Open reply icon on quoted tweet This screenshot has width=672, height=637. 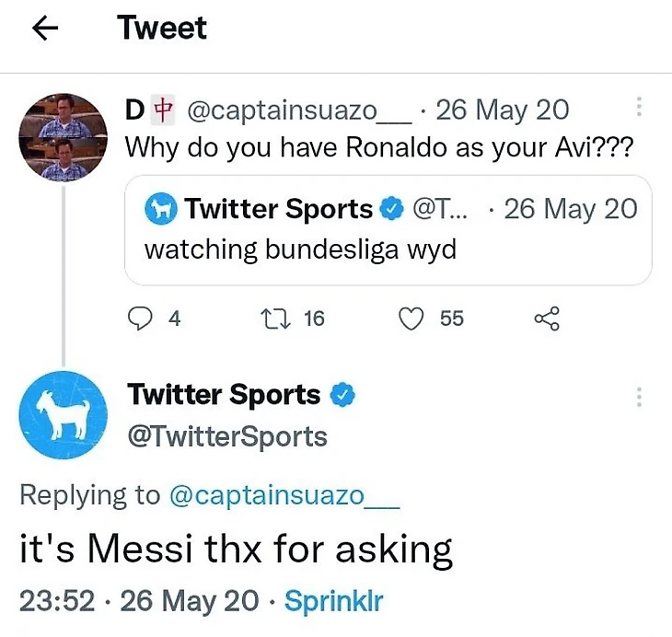(x=138, y=318)
